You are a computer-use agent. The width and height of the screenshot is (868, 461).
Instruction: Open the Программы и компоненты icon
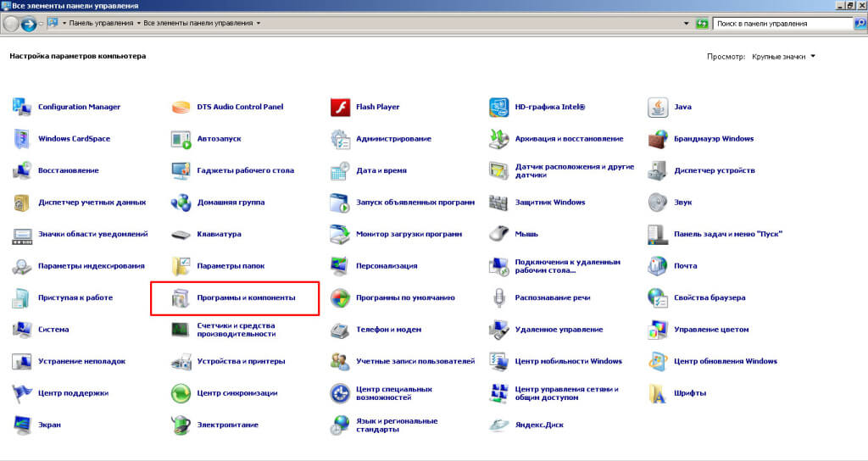181,297
